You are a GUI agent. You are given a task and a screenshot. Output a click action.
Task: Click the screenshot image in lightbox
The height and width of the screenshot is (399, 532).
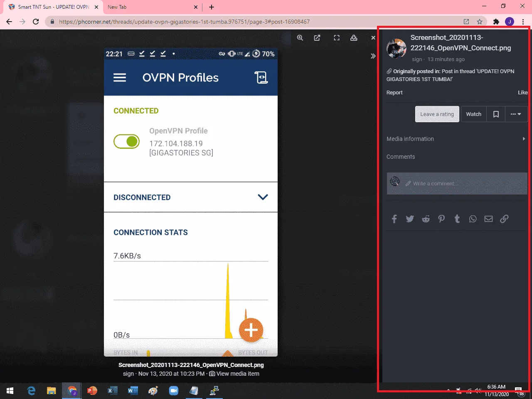point(191,202)
